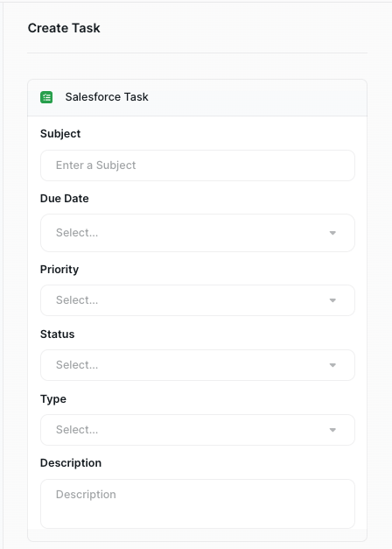This screenshot has width=392, height=549.
Task: Click the Due Date dropdown arrow icon
Action: 332,233
